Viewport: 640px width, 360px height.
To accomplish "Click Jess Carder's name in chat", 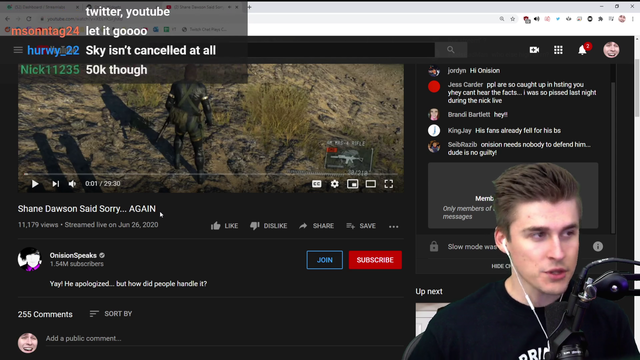I will 465,84.
